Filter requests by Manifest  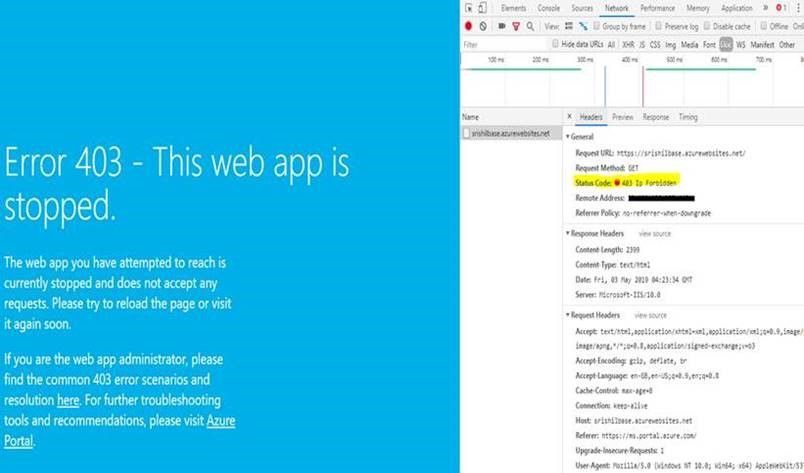(x=762, y=45)
